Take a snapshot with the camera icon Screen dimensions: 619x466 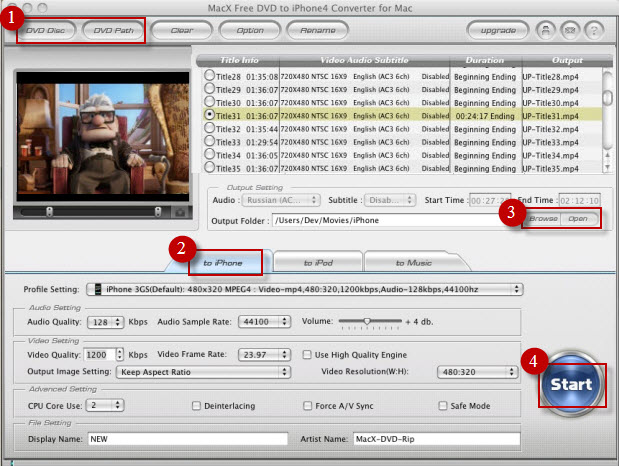pos(180,212)
